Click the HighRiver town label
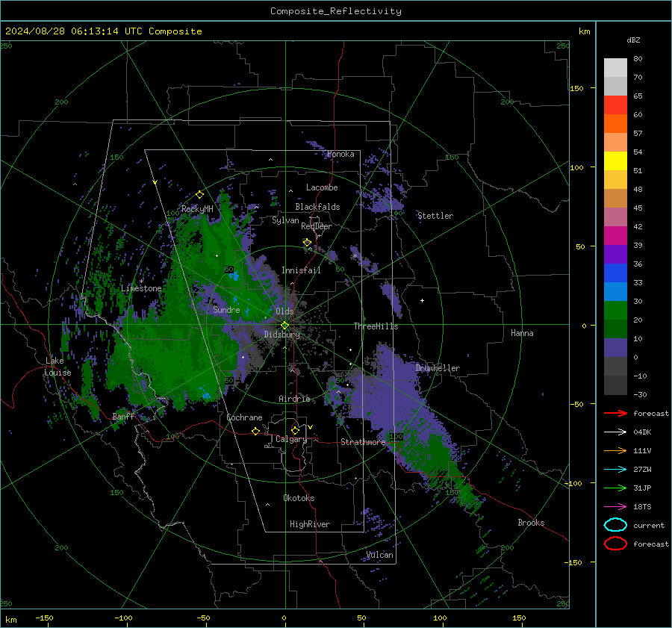This screenshot has height=628, width=672. click(310, 524)
